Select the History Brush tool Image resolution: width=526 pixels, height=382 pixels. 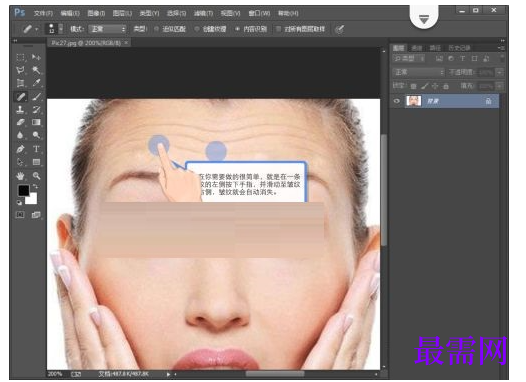36,109
